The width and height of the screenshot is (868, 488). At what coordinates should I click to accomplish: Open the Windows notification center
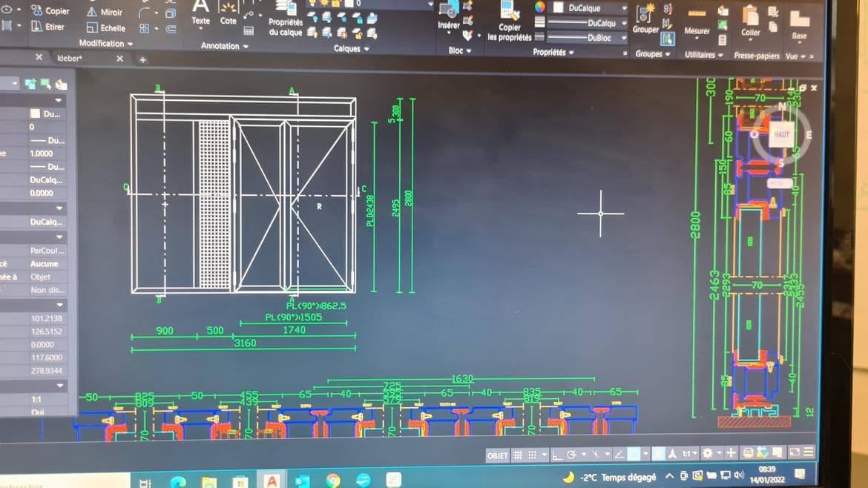[799, 474]
